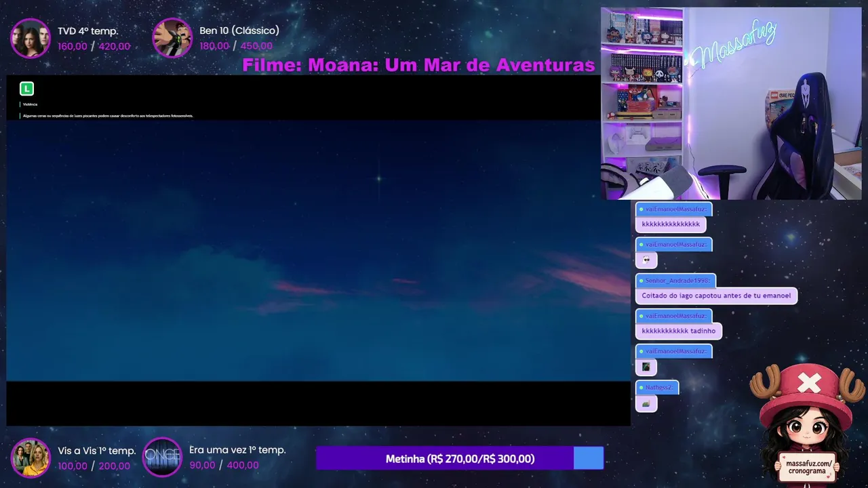Screen dimensions: 868x488
Task: Click the photosensitivity warning line in the video
Action: click(x=108, y=116)
